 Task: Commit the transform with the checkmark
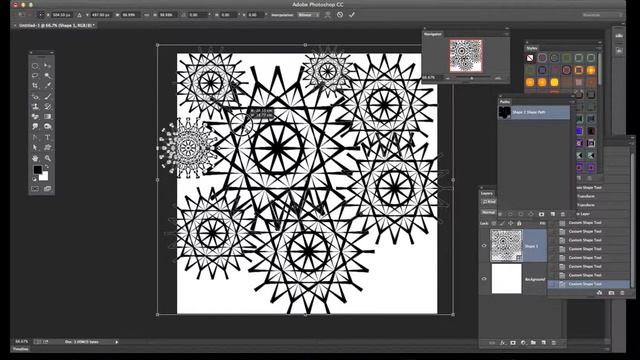pos(352,15)
